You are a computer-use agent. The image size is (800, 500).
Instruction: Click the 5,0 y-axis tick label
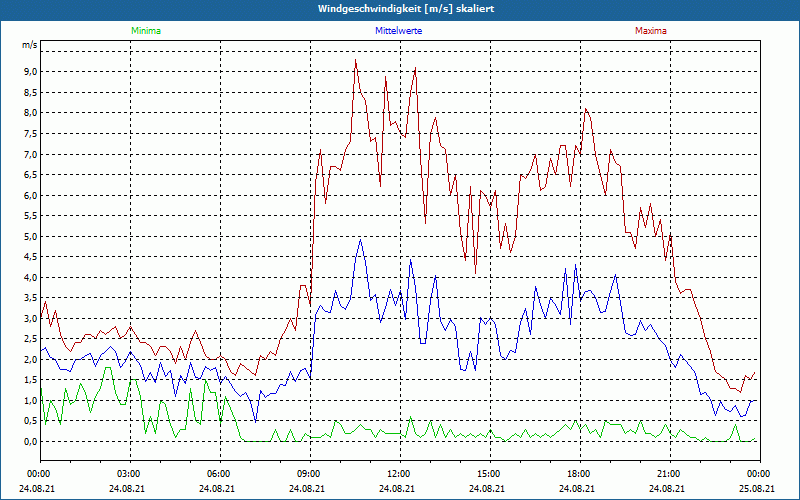point(29,237)
